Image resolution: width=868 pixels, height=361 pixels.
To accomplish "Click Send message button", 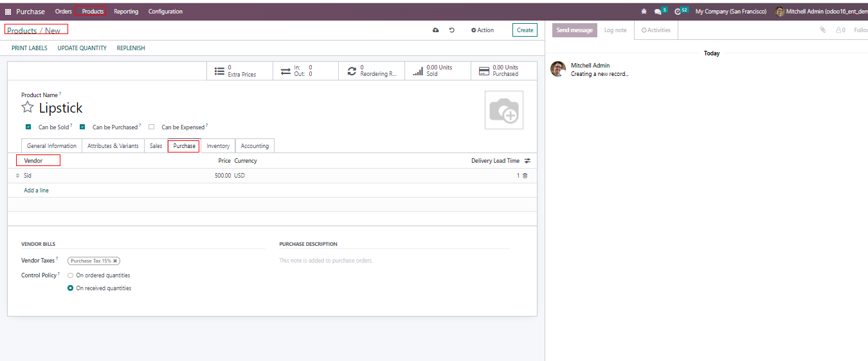I will click(574, 30).
